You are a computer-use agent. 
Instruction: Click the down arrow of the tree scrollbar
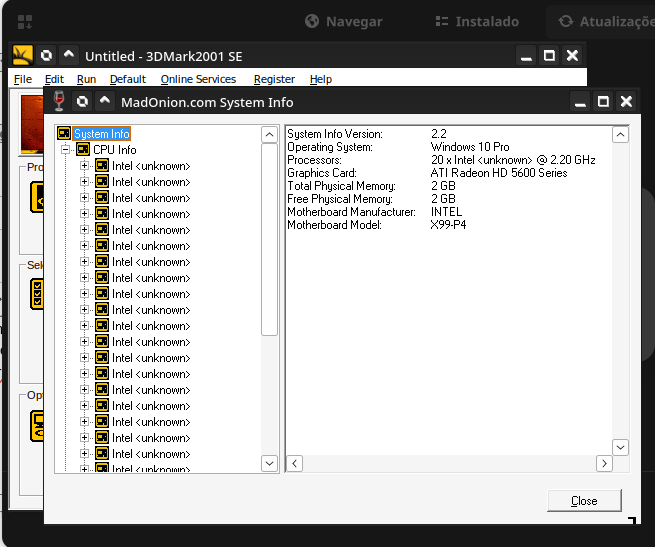point(269,463)
